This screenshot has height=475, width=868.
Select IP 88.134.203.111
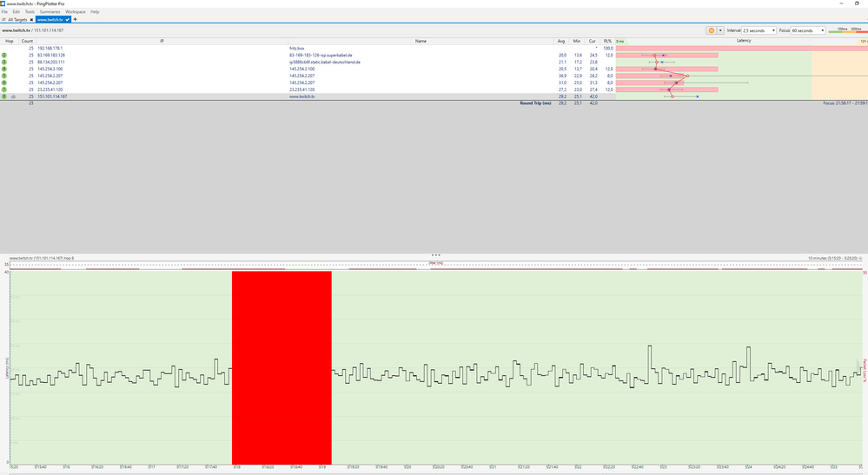51,62
